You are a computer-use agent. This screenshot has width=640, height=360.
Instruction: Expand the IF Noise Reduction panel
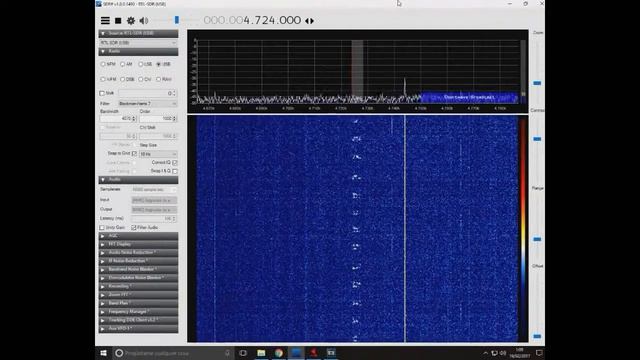point(138,261)
